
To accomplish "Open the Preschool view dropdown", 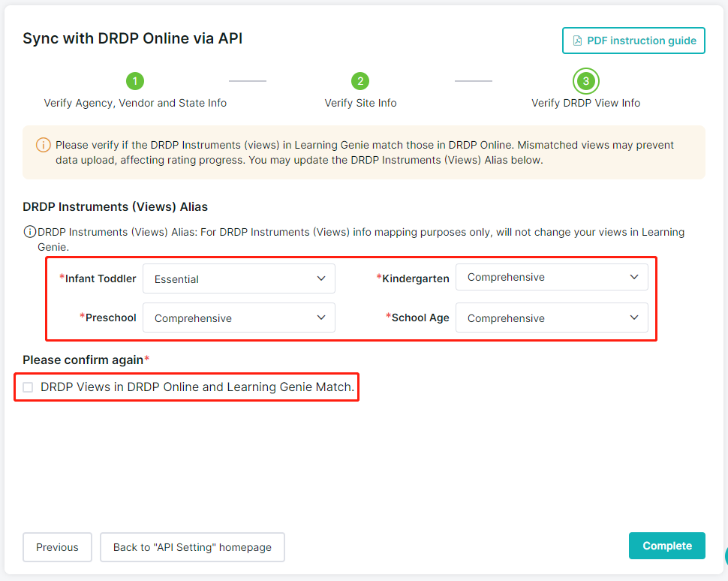I will (239, 318).
